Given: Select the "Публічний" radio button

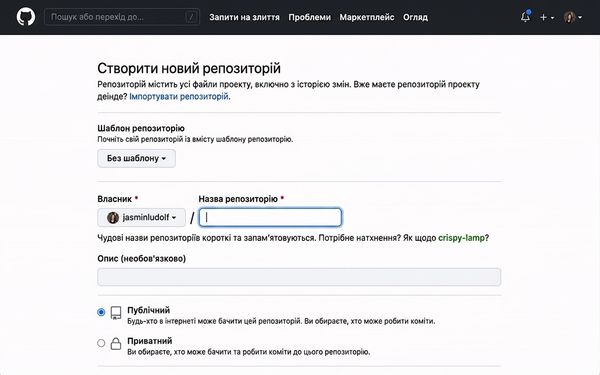Looking at the screenshot, I should click(x=101, y=312).
